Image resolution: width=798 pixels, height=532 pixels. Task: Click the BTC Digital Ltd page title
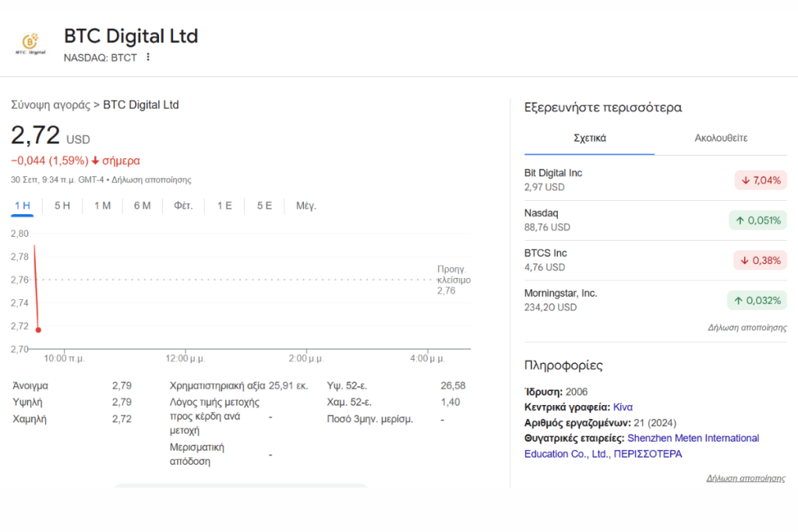(131, 36)
